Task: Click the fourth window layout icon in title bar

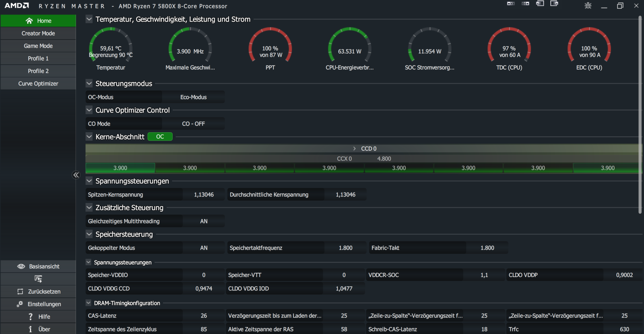Action: [x=554, y=3]
